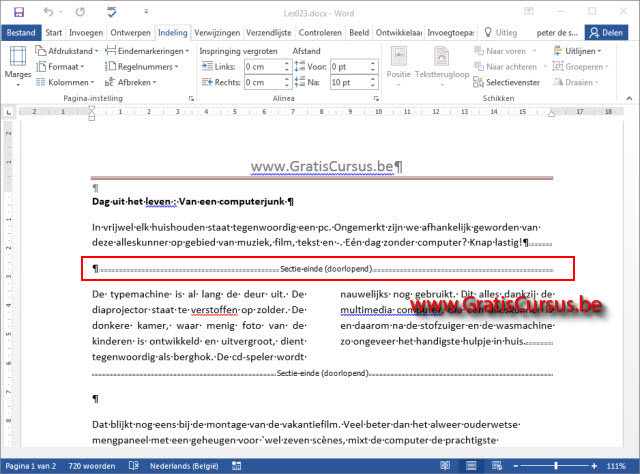
Task: Decrease Na spacing with stepper down arrow
Action: click(373, 85)
